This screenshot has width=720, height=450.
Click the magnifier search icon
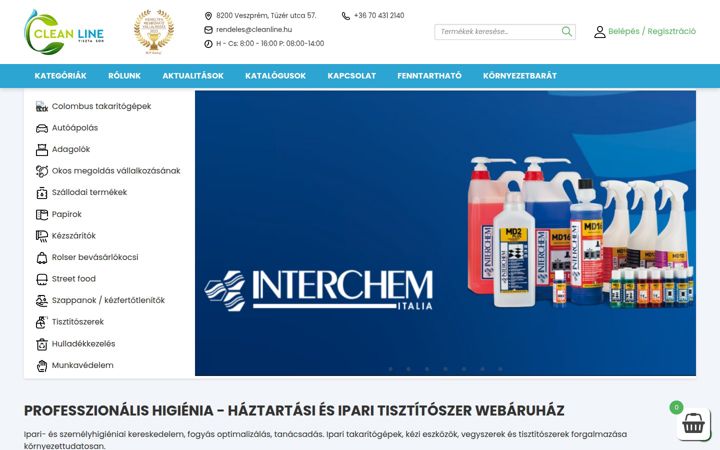(567, 32)
